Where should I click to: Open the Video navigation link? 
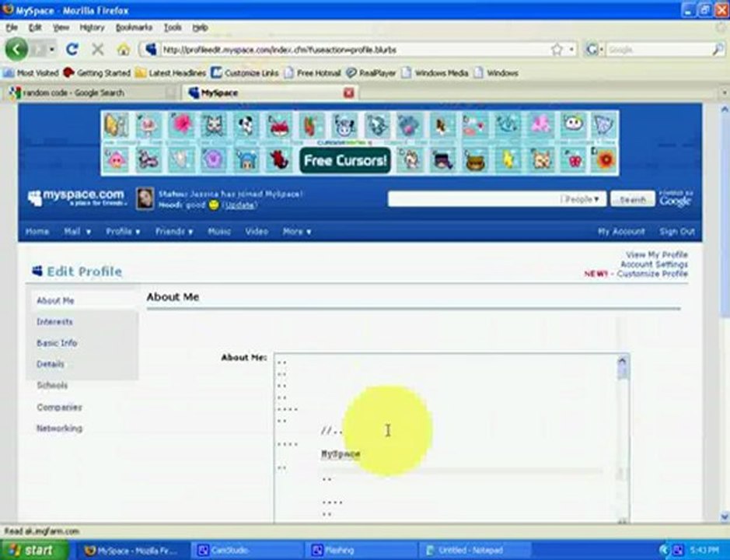pyautogui.click(x=257, y=232)
